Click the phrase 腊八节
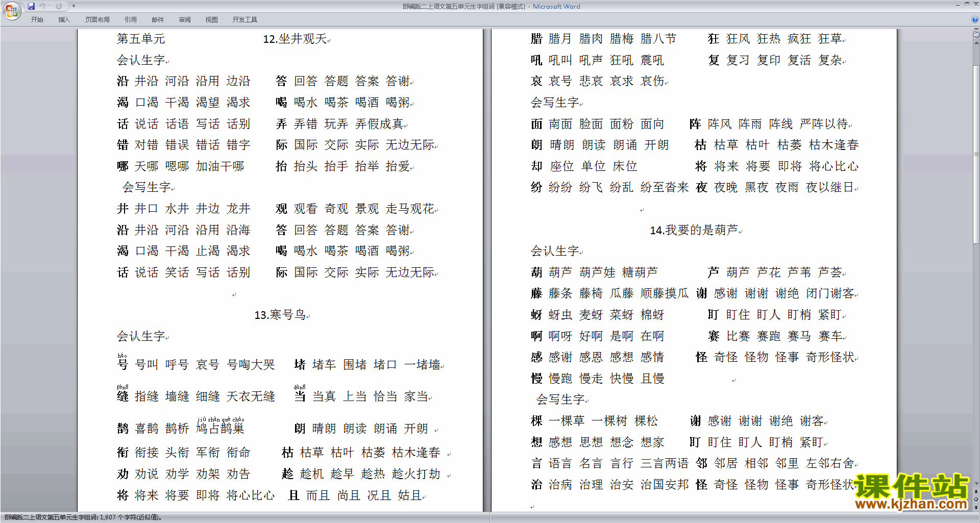The height and width of the screenshot is (523, 980). [x=658, y=39]
